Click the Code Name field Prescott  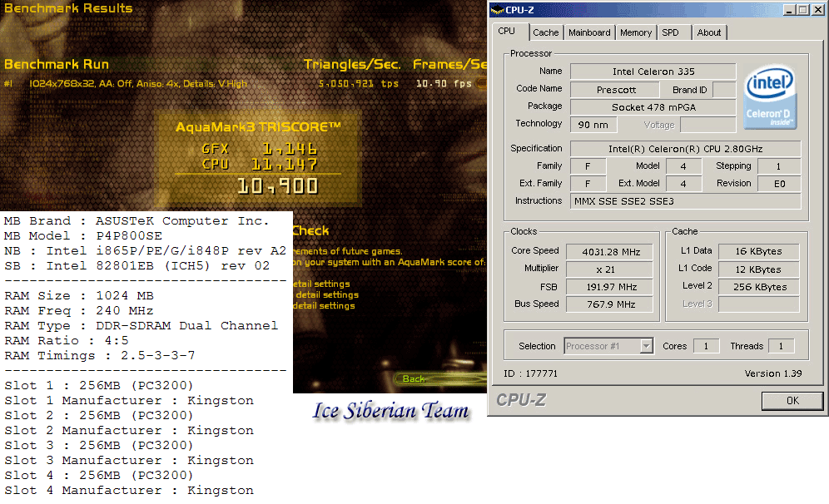(615, 90)
